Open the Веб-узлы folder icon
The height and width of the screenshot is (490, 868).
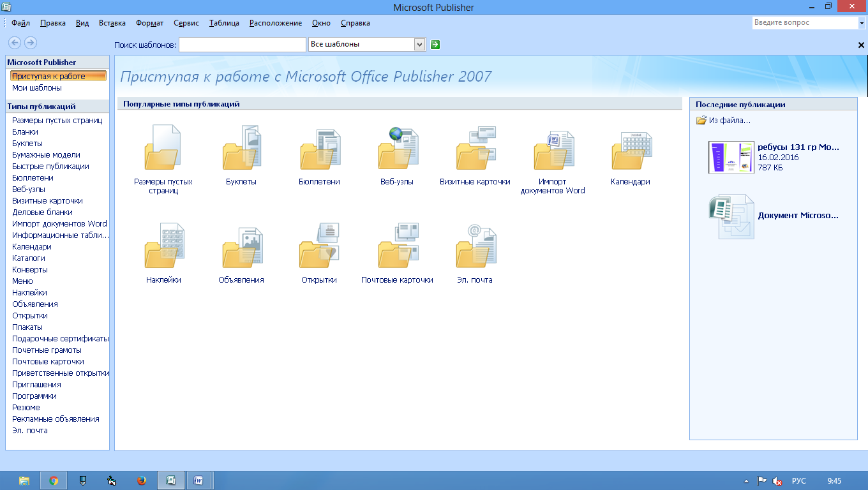pyautogui.click(x=397, y=147)
